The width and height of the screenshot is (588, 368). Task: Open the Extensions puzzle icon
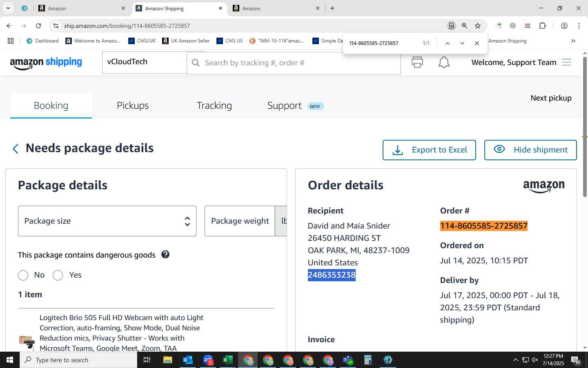pos(542,26)
